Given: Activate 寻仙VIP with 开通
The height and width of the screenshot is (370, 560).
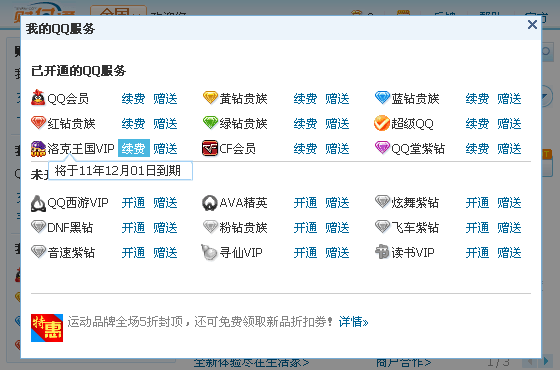Looking at the screenshot, I should point(305,253).
